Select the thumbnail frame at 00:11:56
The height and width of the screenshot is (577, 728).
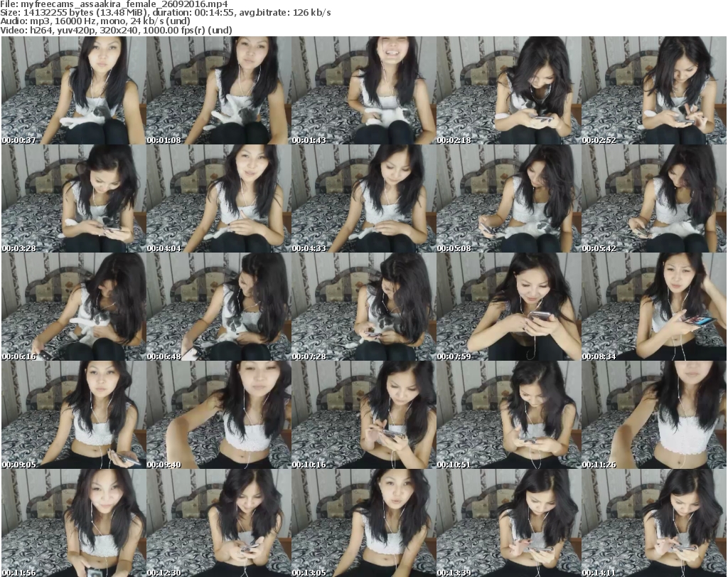point(73,523)
